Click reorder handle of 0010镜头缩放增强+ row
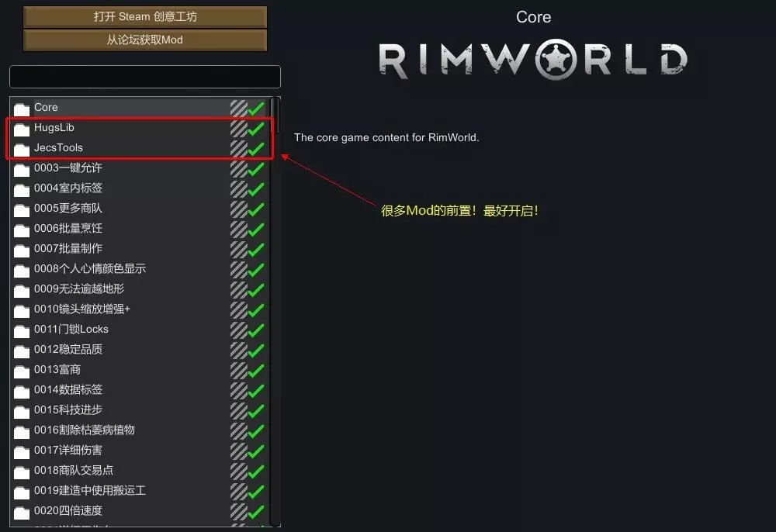The image size is (776, 532). point(238,310)
